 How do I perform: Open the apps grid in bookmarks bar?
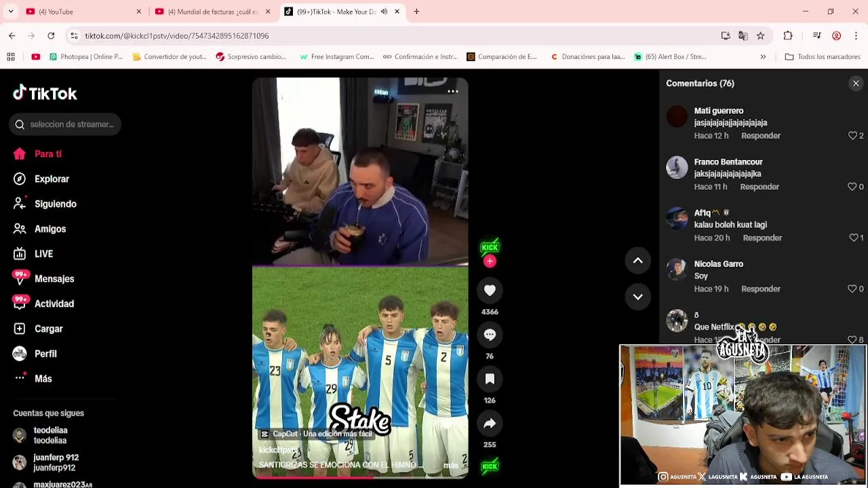(x=11, y=57)
